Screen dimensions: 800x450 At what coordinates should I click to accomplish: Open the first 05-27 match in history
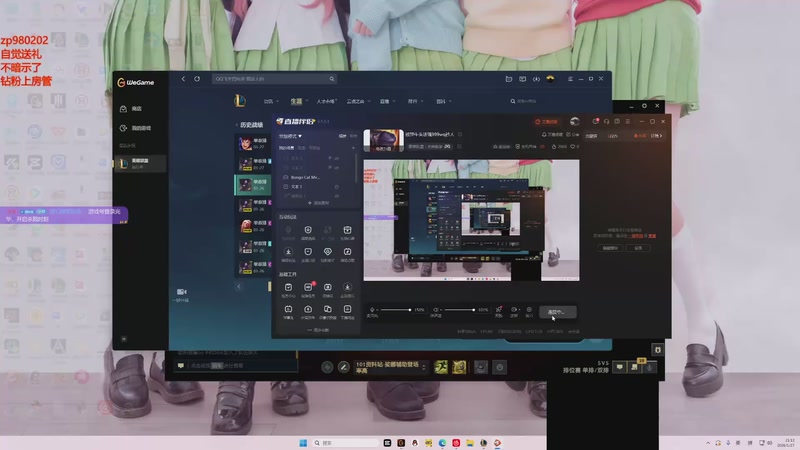click(253, 143)
